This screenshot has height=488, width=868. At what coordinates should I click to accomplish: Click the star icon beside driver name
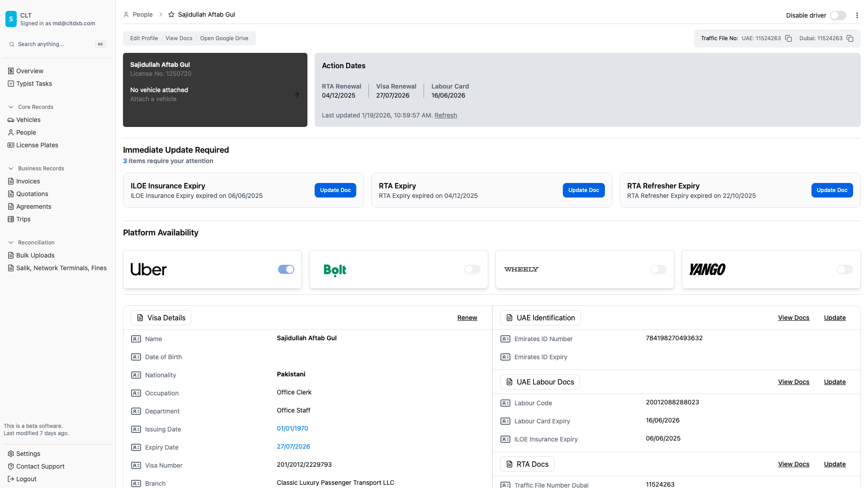(x=171, y=14)
